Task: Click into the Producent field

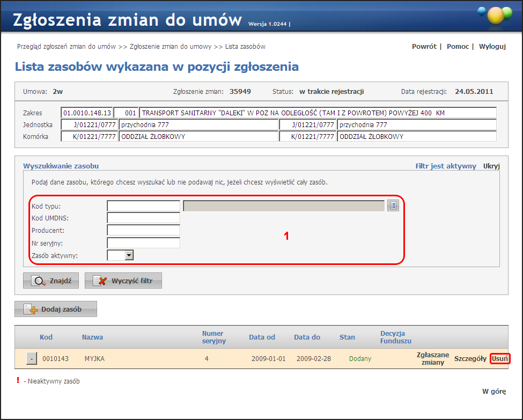Action: tap(143, 230)
